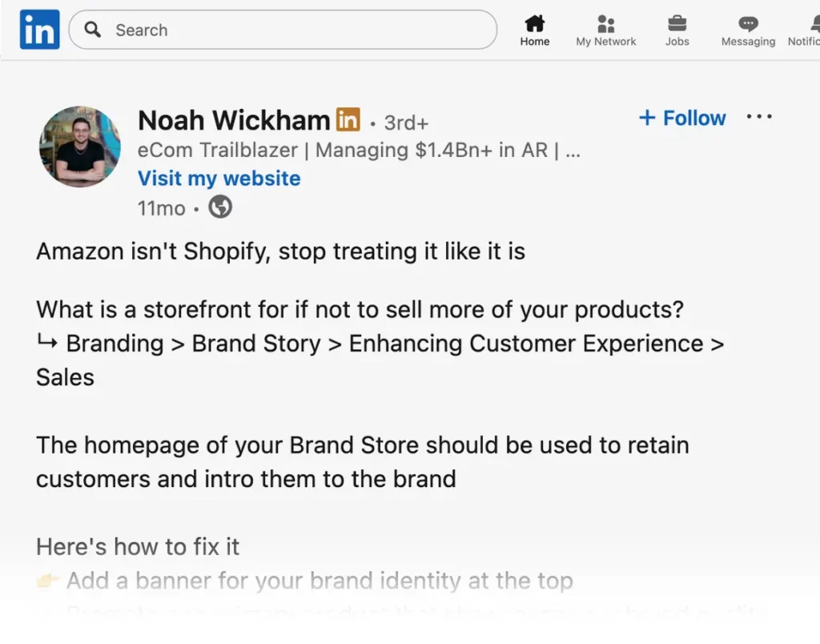820x644 pixels.
Task: Click the eCom Trailblazer headline text
Action: tap(359, 150)
